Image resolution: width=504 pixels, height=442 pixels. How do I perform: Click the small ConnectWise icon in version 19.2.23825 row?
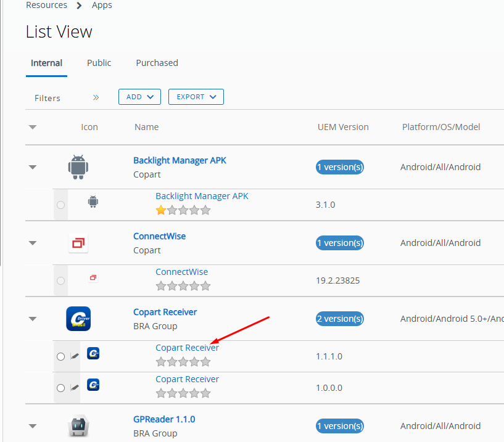(93, 277)
